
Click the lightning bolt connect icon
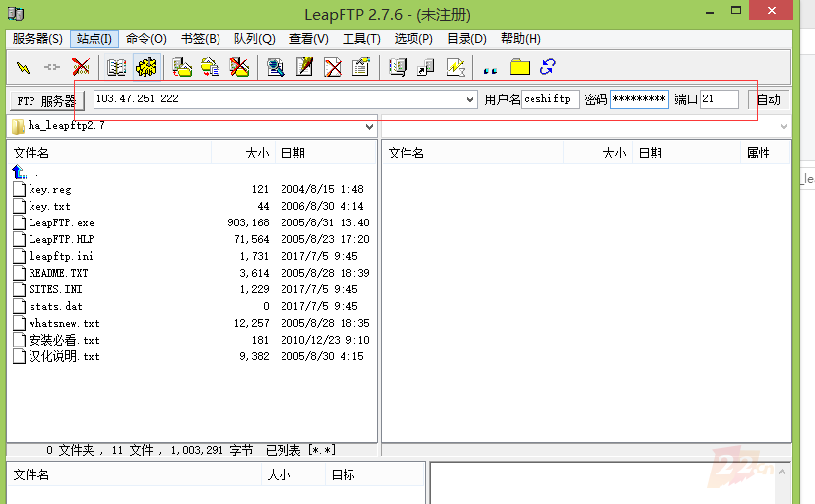(x=23, y=67)
